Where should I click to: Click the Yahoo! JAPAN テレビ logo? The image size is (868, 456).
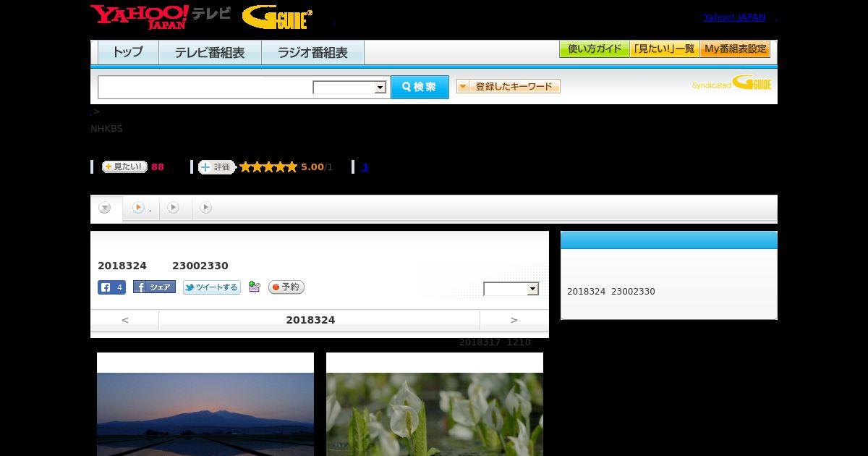161,17
